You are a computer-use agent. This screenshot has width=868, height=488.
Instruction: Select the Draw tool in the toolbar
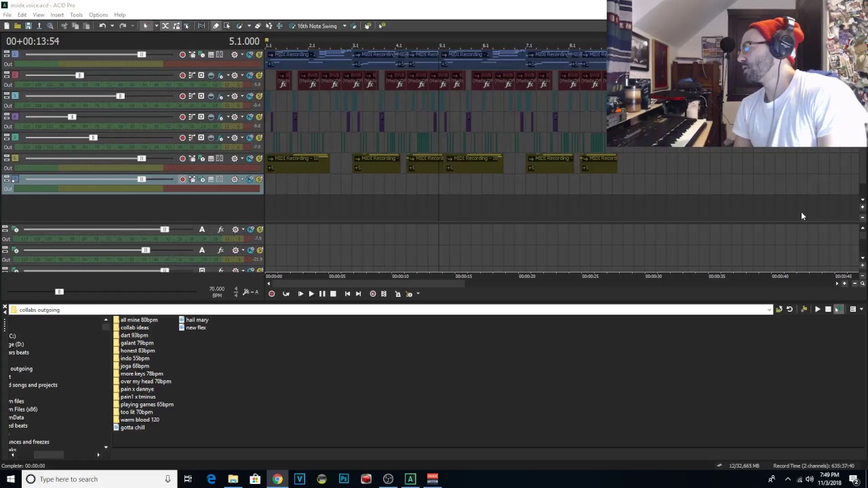[216, 27]
